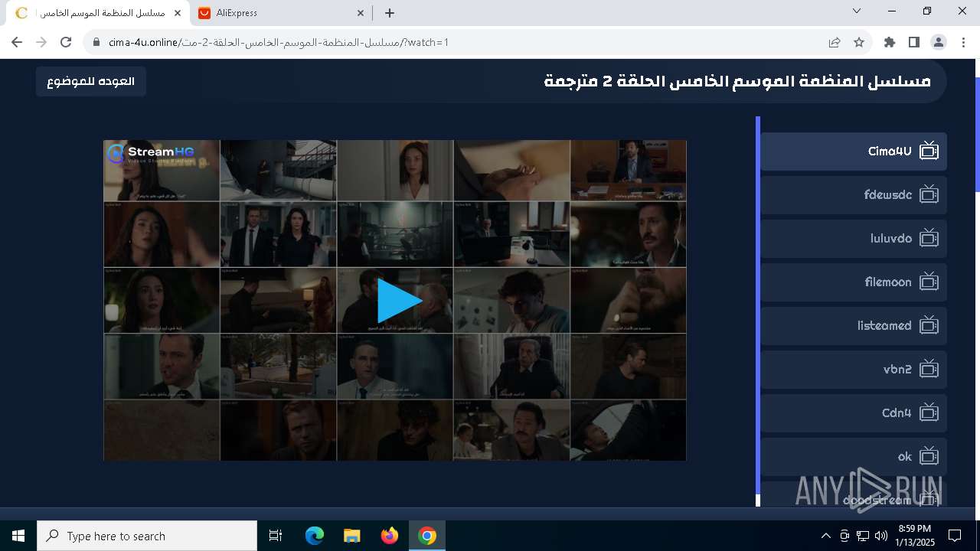Open the Windows Start menu
This screenshot has height=551, width=980.
pyautogui.click(x=18, y=536)
